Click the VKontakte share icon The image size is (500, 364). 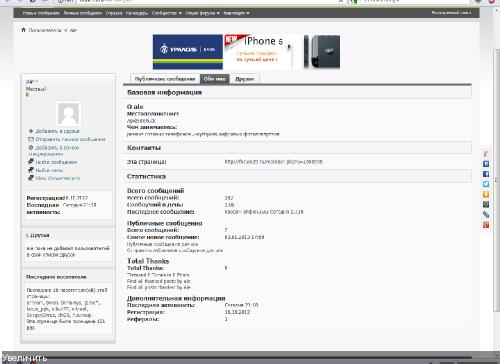(486, 164)
